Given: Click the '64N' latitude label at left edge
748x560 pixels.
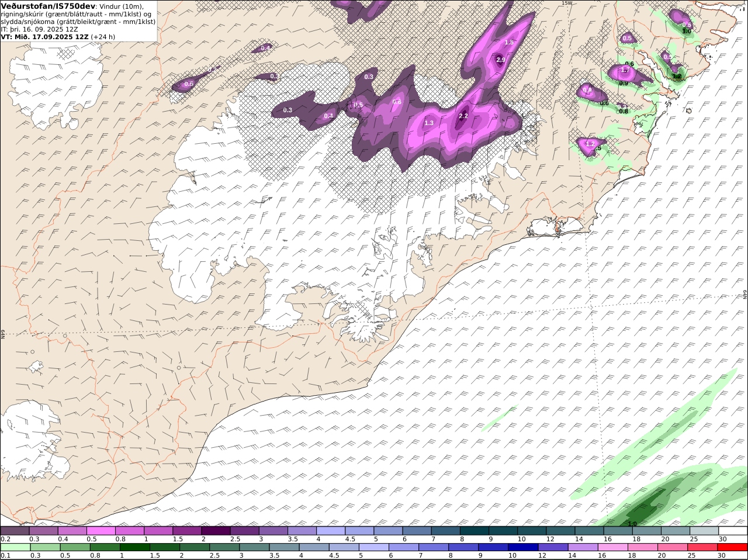Looking at the screenshot, I should (3, 333).
